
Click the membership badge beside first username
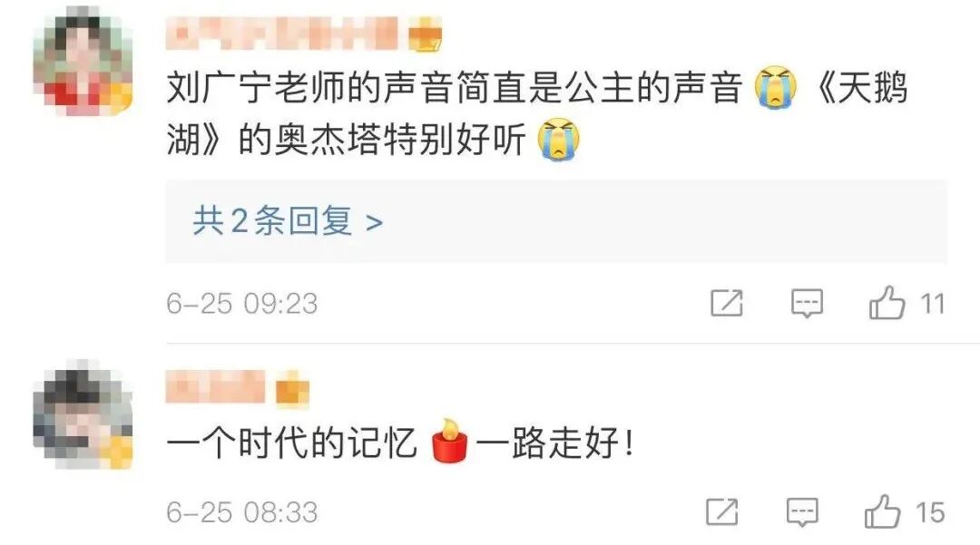click(x=425, y=34)
